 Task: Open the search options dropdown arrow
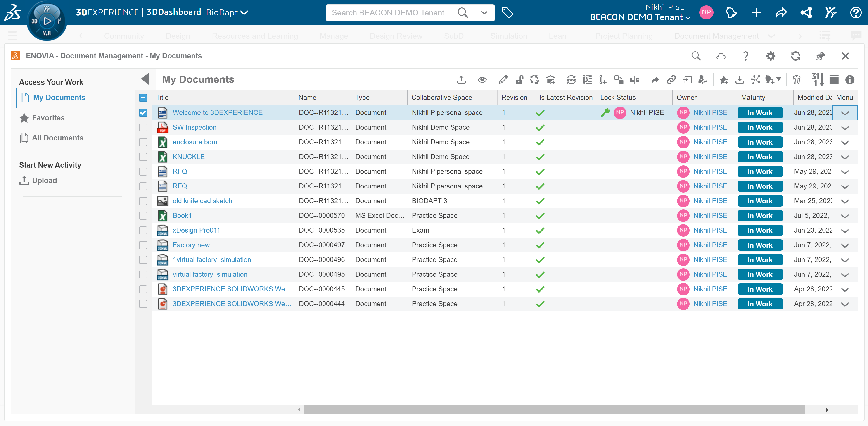[x=484, y=13]
